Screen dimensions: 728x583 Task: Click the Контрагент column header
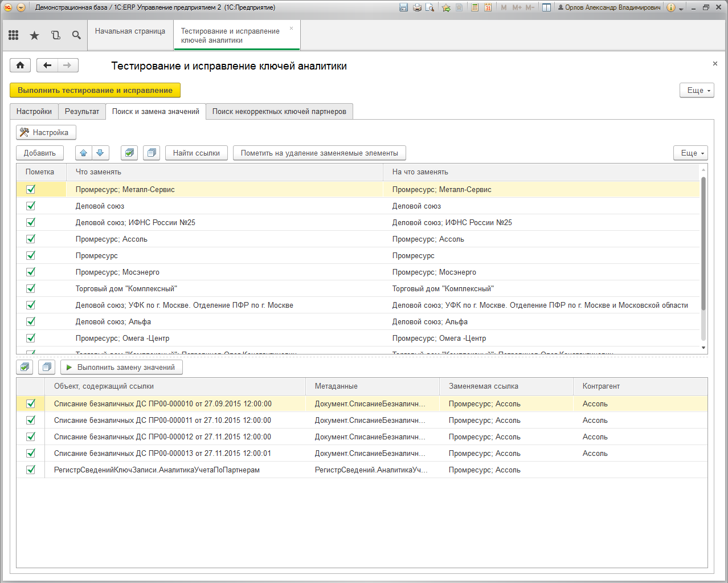click(x=640, y=386)
